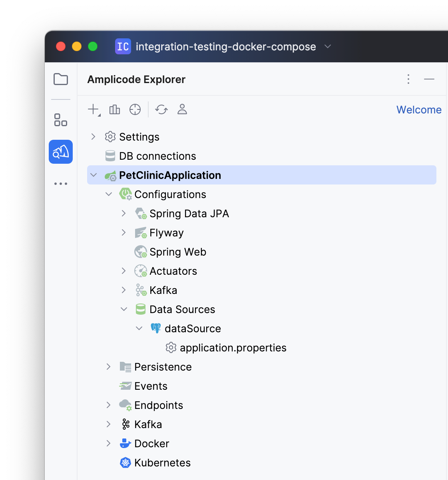Click the DB connections database icon
This screenshot has height=480, width=448.
tap(110, 156)
